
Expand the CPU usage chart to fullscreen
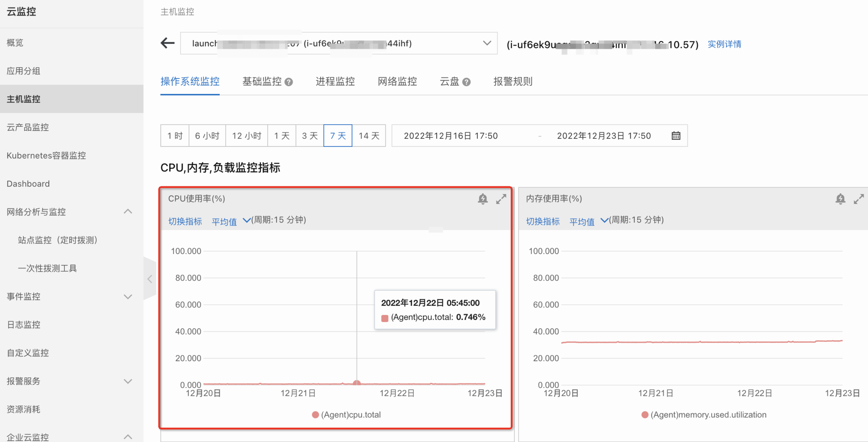[501, 199]
